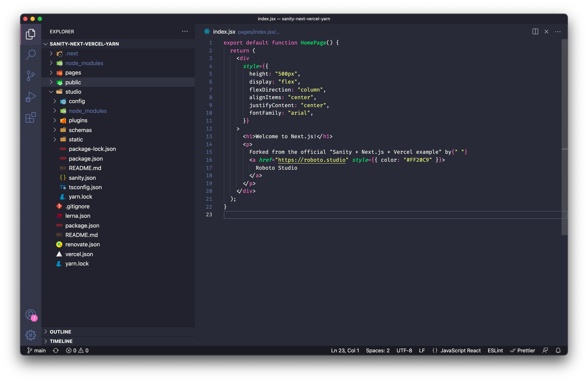Click the JavaScript React language mode
The image size is (588, 382).
point(460,350)
